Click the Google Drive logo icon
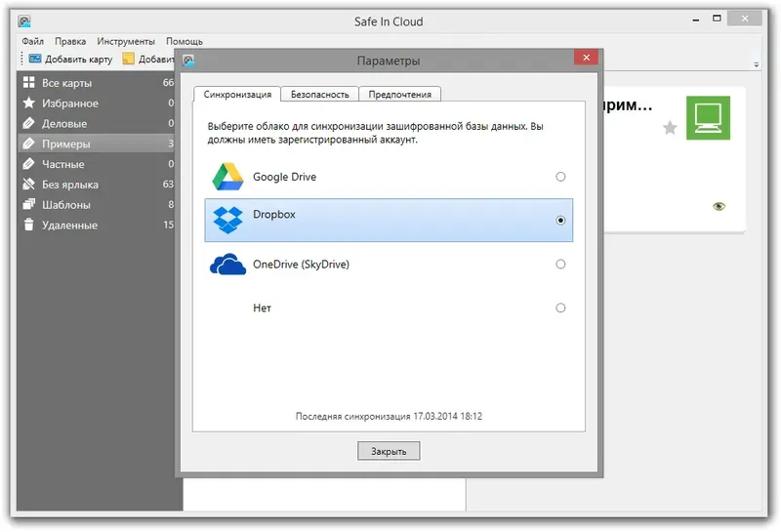This screenshot has width=781, height=532. (x=227, y=177)
